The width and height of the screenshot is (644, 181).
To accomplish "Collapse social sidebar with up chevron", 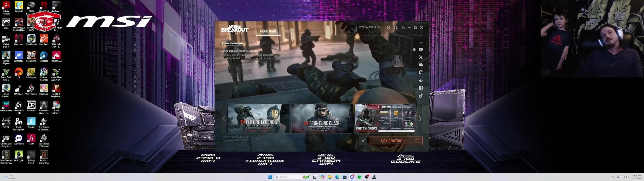I will 421,42.
